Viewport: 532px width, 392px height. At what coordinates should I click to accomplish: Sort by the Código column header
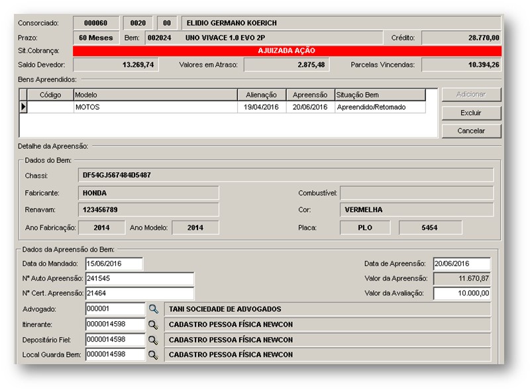click(x=50, y=95)
